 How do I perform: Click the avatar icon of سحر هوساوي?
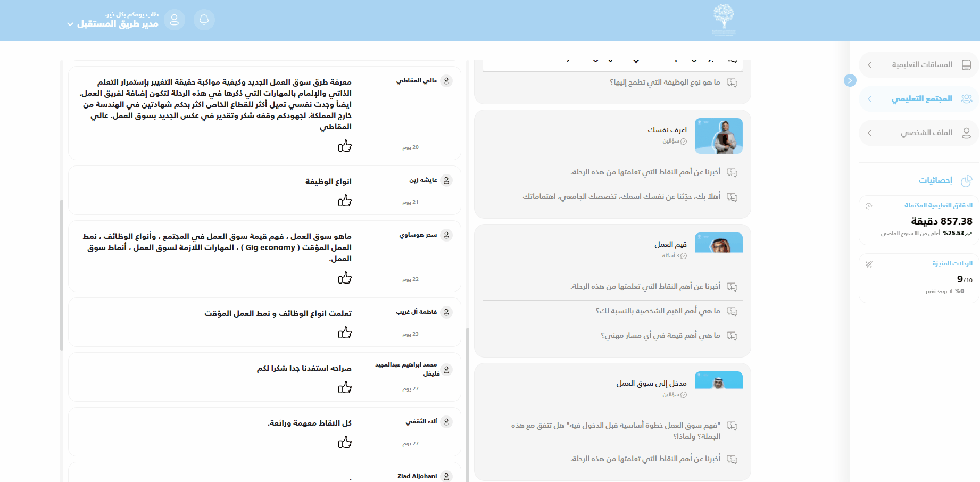click(446, 235)
